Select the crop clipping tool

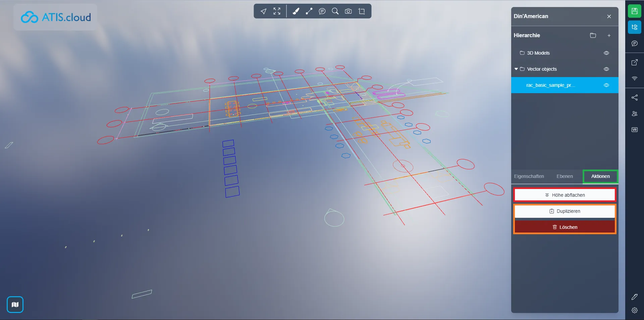point(362,11)
